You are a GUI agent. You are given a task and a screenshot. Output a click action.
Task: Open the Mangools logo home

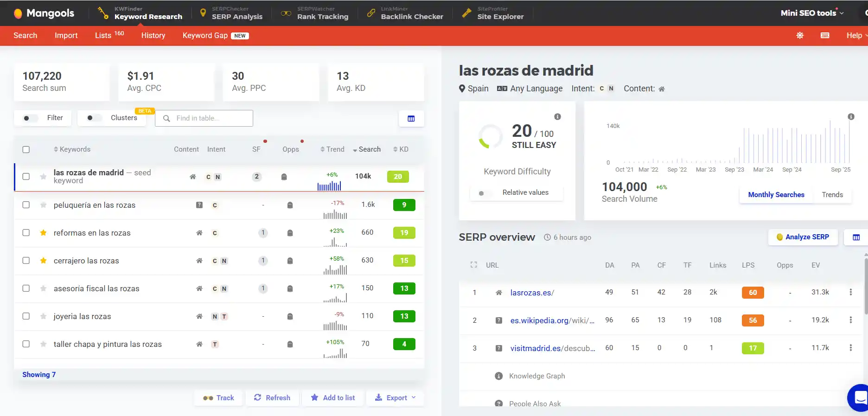(44, 13)
